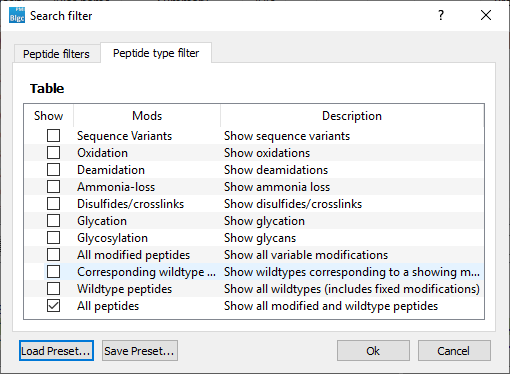Click the Mods column header

click(147, 116)
